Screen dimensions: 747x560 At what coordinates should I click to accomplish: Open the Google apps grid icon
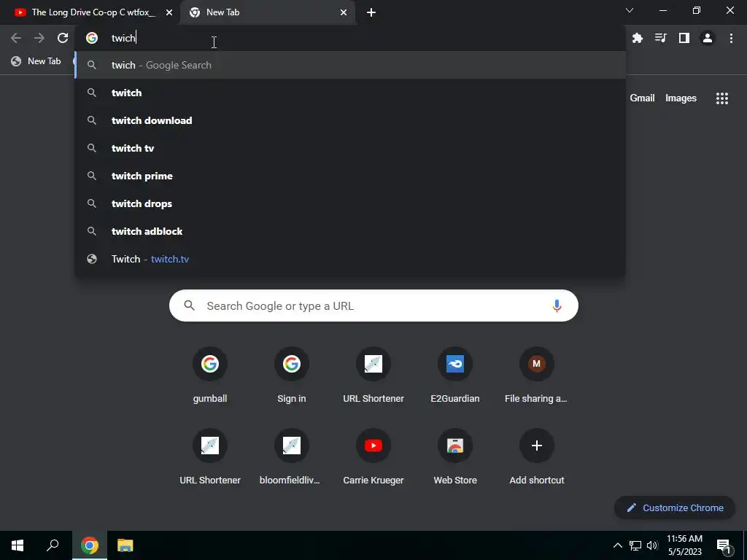pos(722,98)
